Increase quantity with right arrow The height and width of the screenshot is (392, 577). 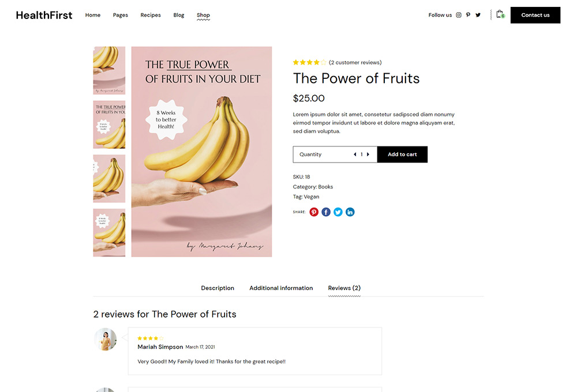(x=368, y=154)
